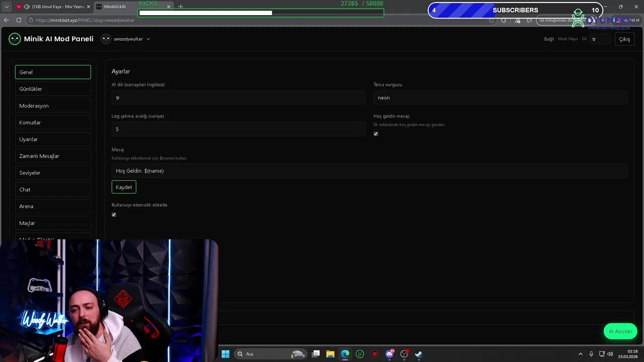Open the green circle U app in taskbar

click(360, 354)
